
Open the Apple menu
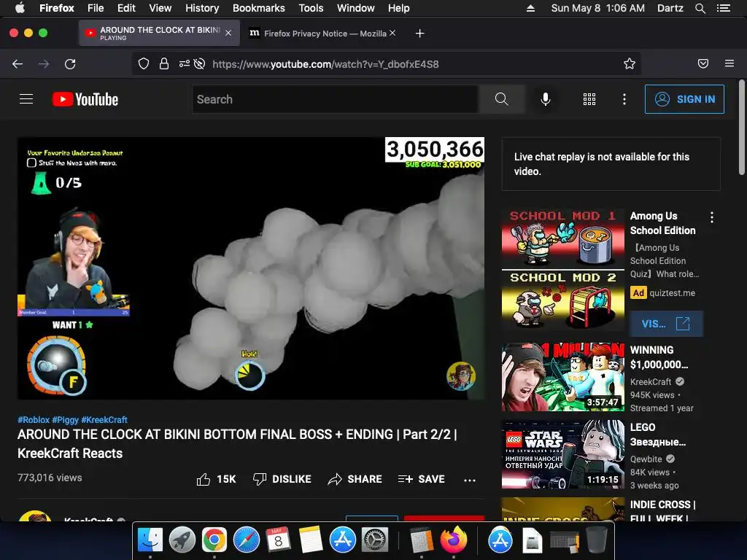pyautogui.click(x=20, y=8)
